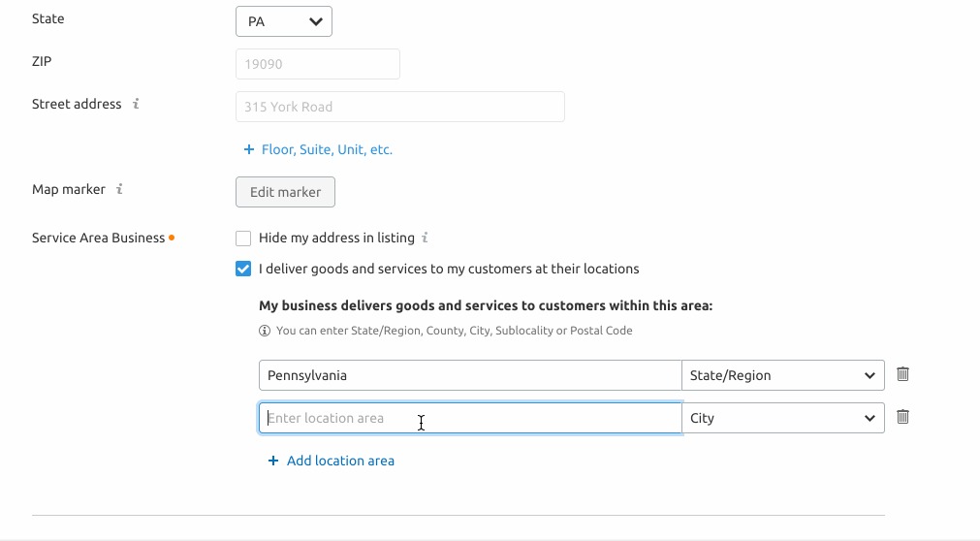Delete the Pennsylvania location row
Viewport: 980px width, 541px height.
(902, 374)
